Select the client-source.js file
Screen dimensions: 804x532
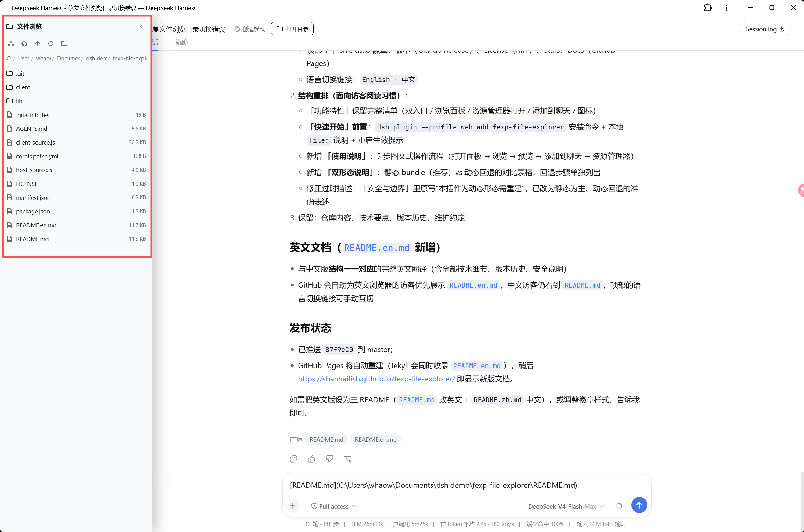point(77,142)
